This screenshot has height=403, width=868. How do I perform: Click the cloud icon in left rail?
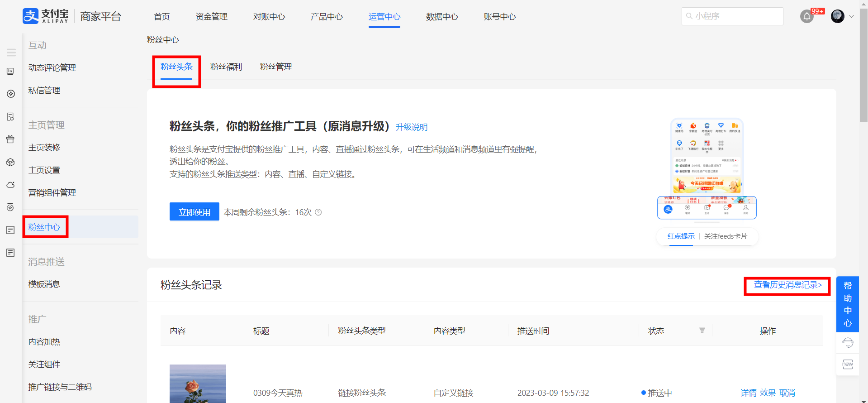(10, 185)
